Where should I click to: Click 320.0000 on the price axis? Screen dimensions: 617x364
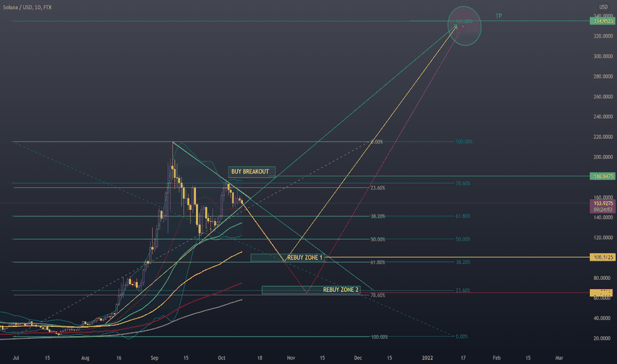tap(603, 36)
